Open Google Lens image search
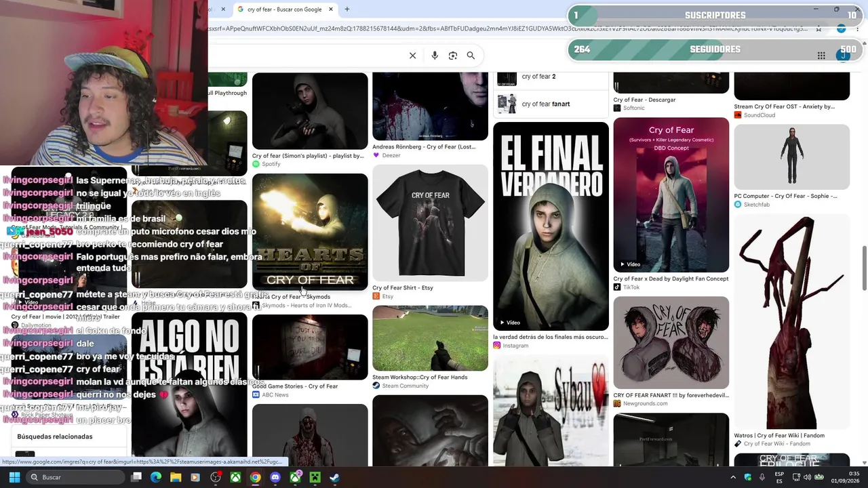Screen dimensions: 868x488 pyautogui.click(x=453, y=56)
